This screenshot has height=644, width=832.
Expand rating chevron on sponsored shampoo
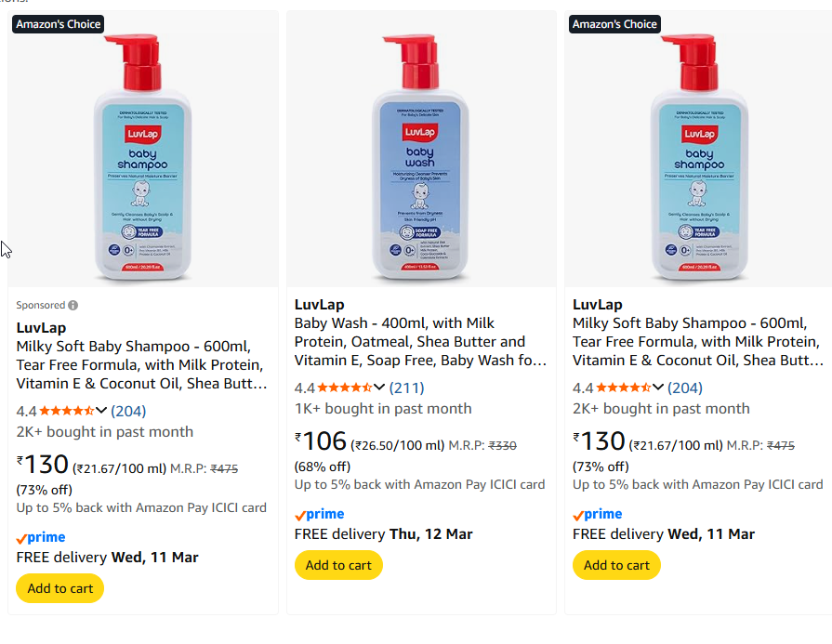click(102, 411)
